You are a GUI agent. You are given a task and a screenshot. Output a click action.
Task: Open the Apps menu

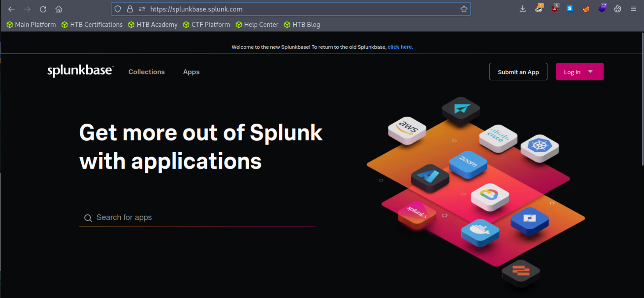(x=191, y=72)
